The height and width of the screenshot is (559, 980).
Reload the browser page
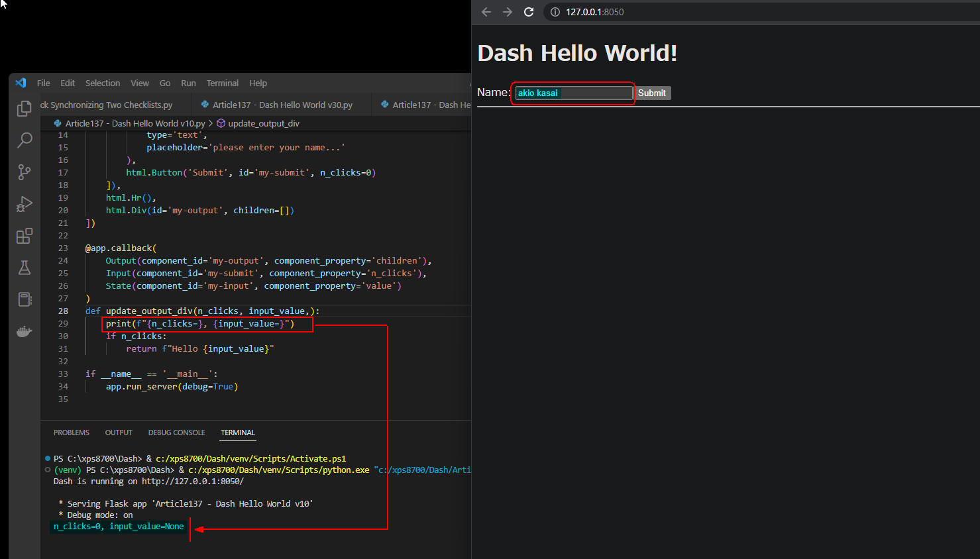pyautogui.click(x=529, y=12)
